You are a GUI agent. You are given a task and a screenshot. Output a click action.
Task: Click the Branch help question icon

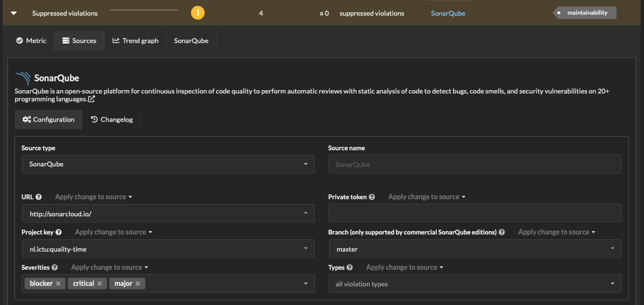501,232
